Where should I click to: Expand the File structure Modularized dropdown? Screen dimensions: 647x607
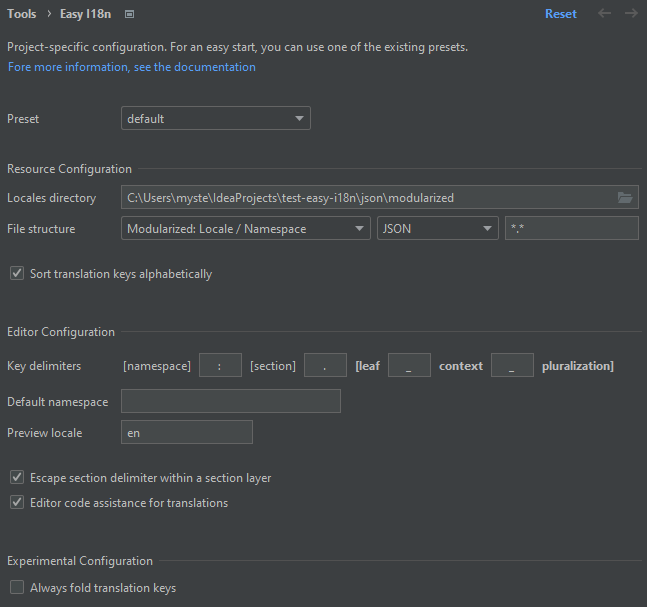[x=245, y=229]
